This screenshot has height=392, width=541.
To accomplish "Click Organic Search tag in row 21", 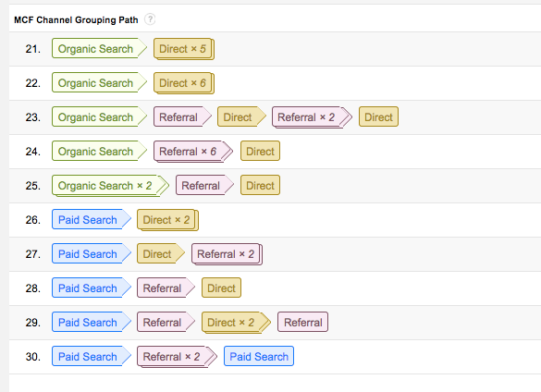I will pyautogui.click(x=99, y=49).
